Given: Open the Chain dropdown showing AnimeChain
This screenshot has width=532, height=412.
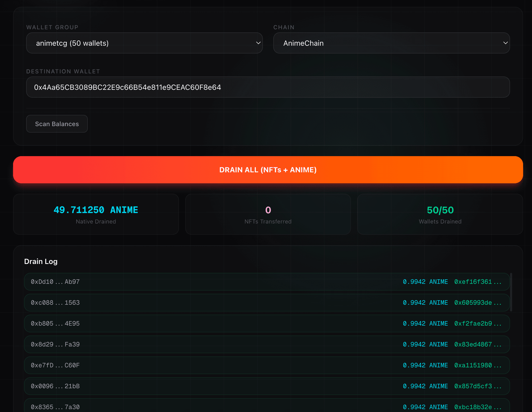Looking at the screenshot, I should [390, 43].
